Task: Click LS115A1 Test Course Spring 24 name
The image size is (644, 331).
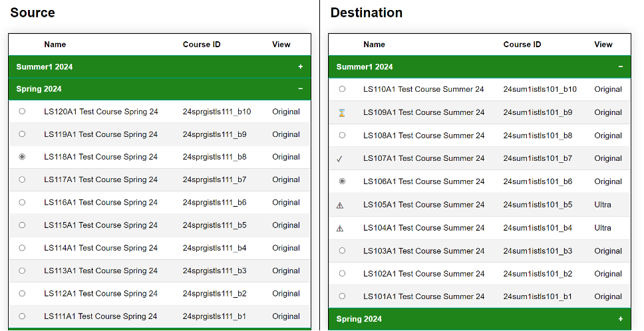Action: (100, 225)
